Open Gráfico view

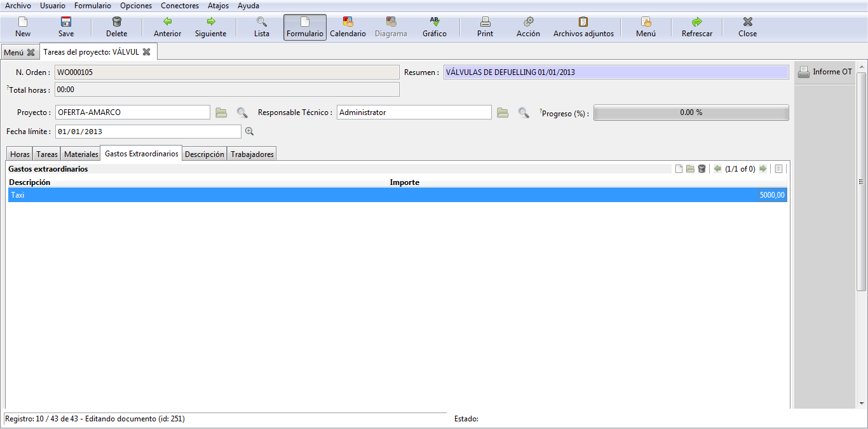click(x=435, y=27)
